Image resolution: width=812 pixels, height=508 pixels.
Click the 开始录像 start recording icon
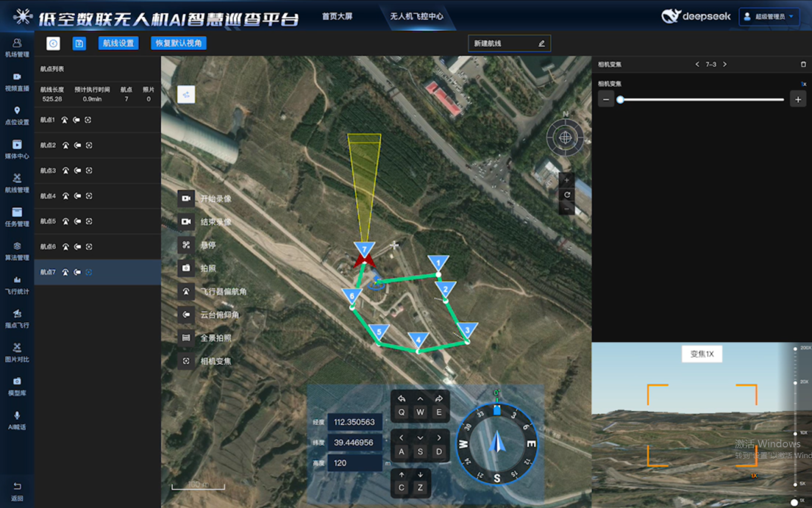click(186, 198)
